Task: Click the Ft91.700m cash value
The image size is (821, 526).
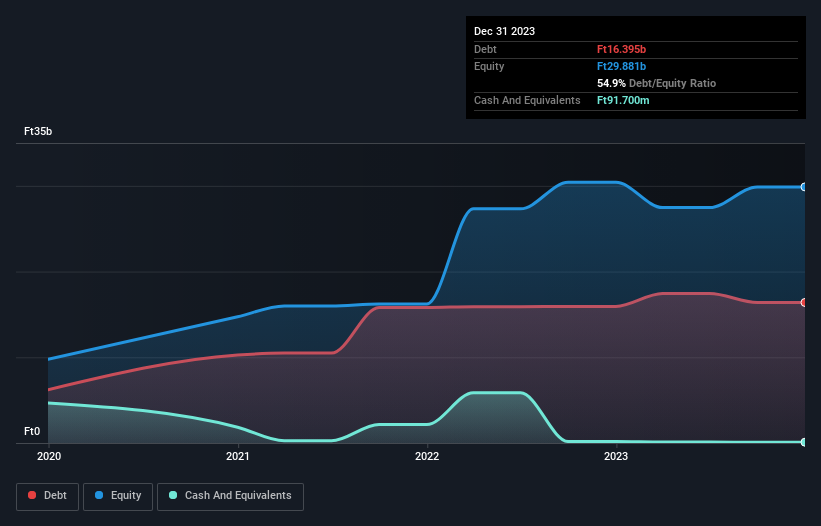Action: [x=623, y=100]
